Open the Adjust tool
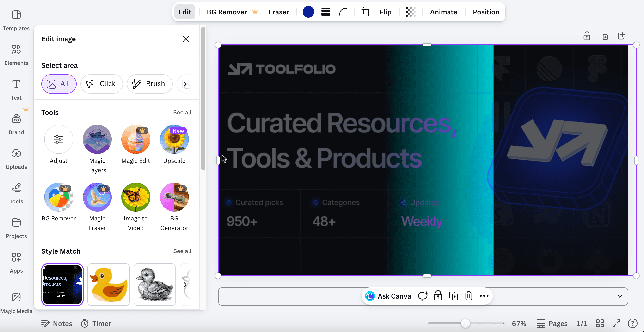Screen dimensions: 644x332 [59, 139]
